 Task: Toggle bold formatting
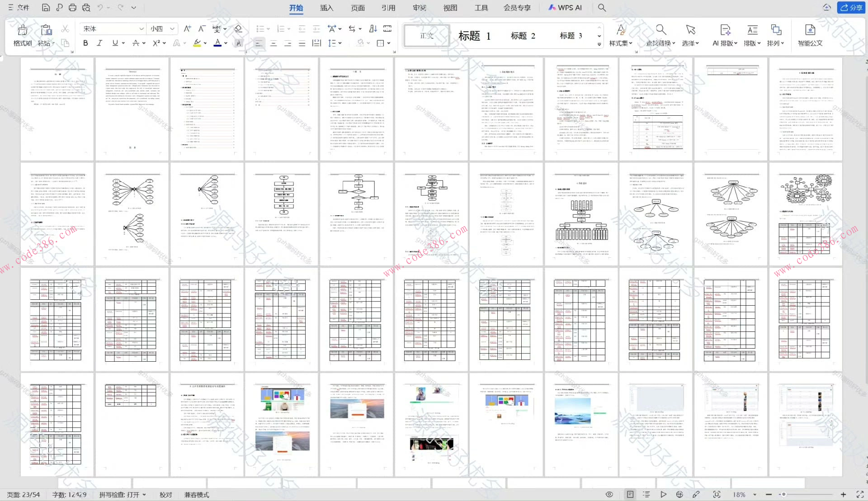[85, 43]
